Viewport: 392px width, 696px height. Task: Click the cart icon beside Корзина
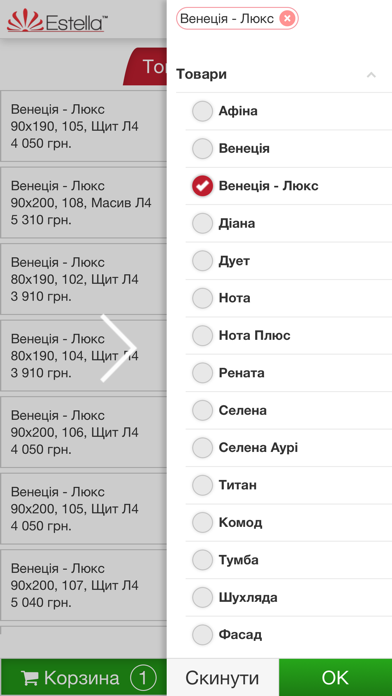click(30, 678)
